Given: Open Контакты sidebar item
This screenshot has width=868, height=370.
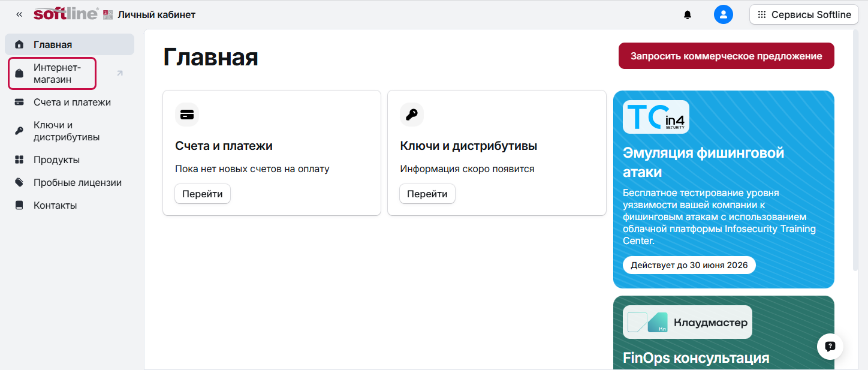Looking at the screenshot, I should [55, 206].
